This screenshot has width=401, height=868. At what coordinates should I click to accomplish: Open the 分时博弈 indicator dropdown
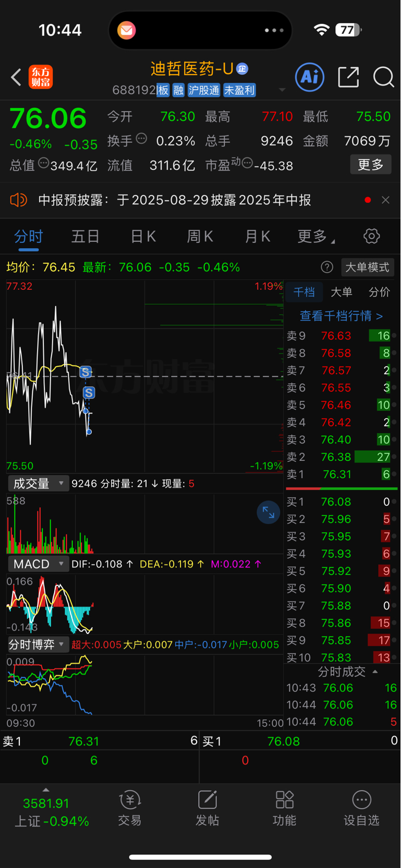coord(38,644)
